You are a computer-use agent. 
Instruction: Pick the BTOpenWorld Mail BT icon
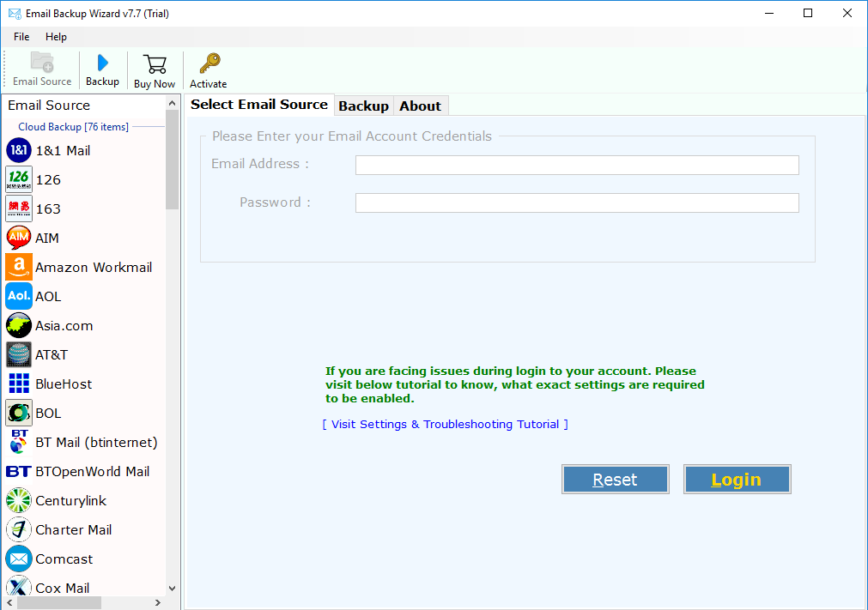(19, 471)
